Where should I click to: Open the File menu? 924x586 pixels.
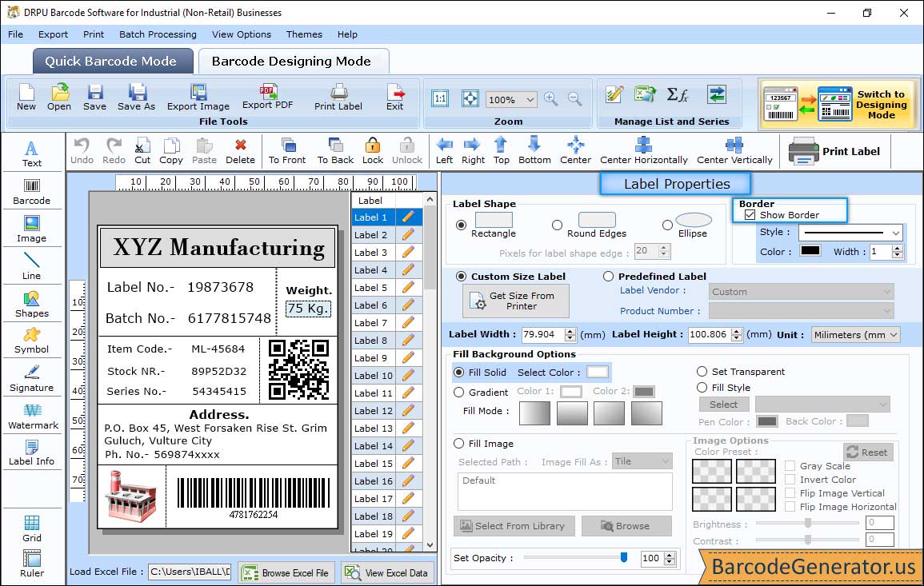pyautogui.click(x=16, y=34)
